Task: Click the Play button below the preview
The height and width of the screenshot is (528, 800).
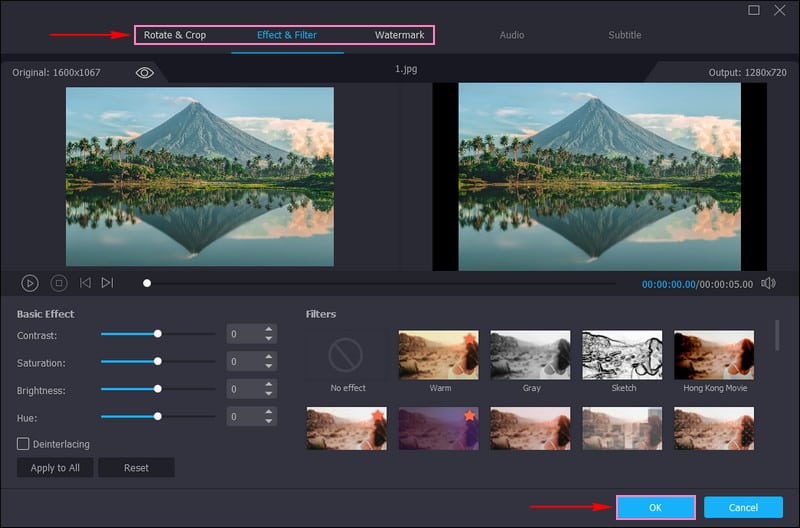Action: coord(30,283)
